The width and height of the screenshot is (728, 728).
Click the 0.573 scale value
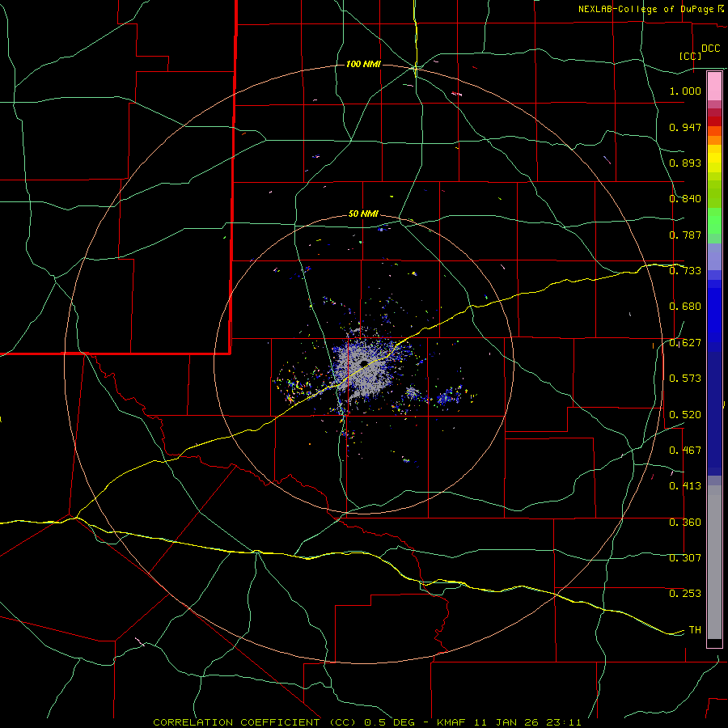pyautogui.click(x=685, y=379)
